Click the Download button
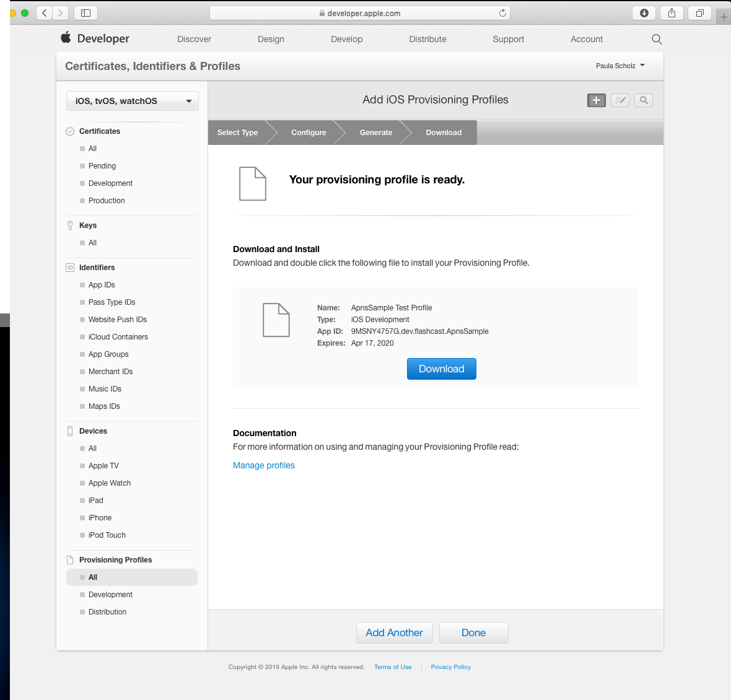This screenshot has width=731, height=700. pos(441,369)
